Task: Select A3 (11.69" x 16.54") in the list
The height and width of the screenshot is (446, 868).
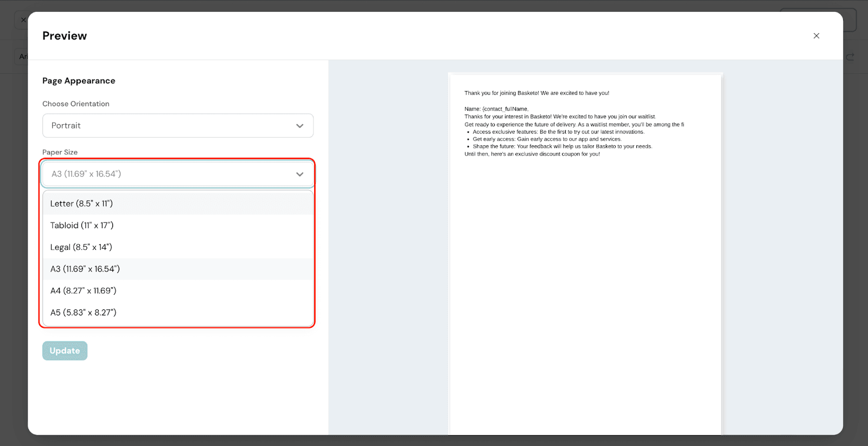Action: point(85,269)
